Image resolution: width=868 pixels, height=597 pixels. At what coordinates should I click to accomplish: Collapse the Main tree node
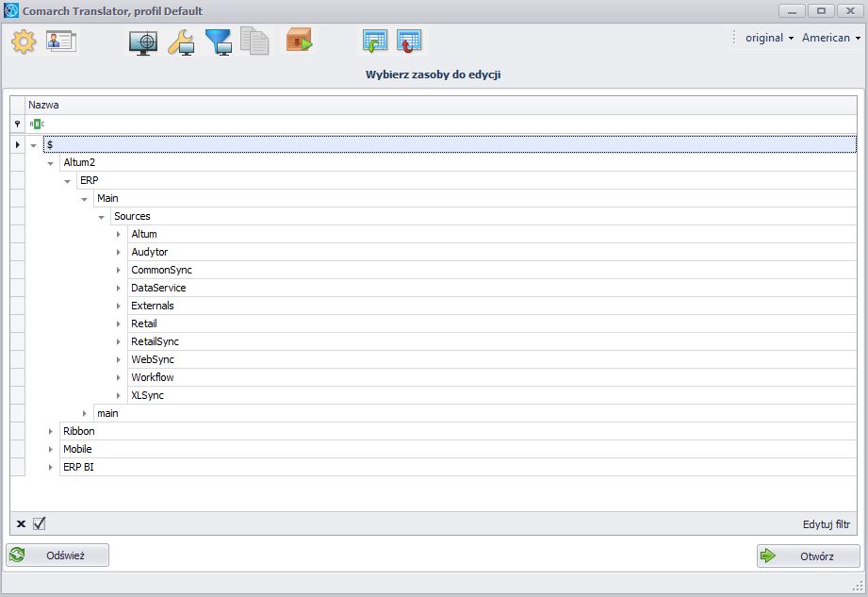84,199
